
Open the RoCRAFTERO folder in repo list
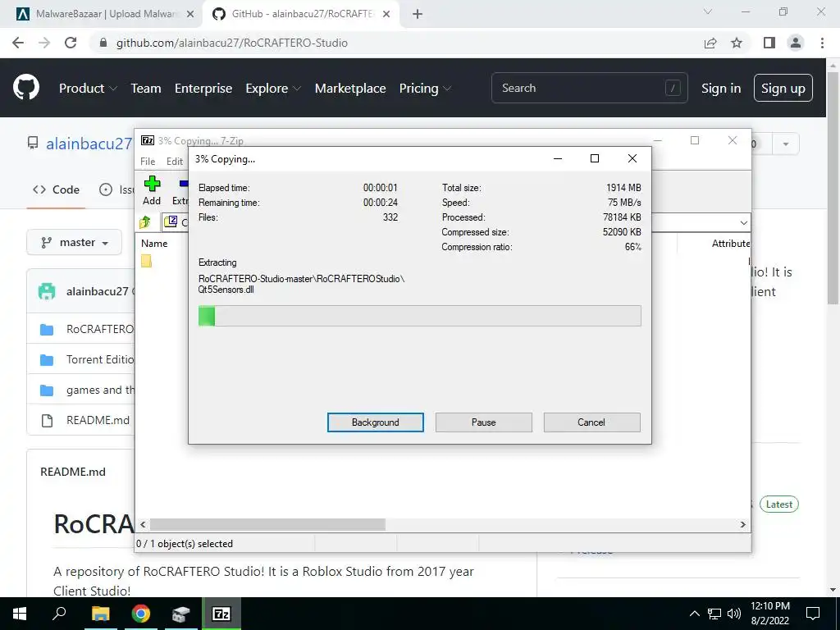coord(100,329)
